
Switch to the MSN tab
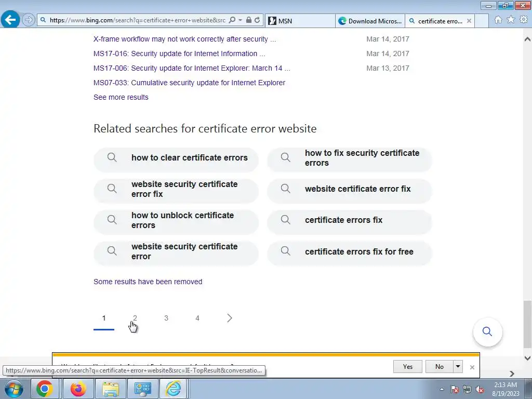coord(300,21)
